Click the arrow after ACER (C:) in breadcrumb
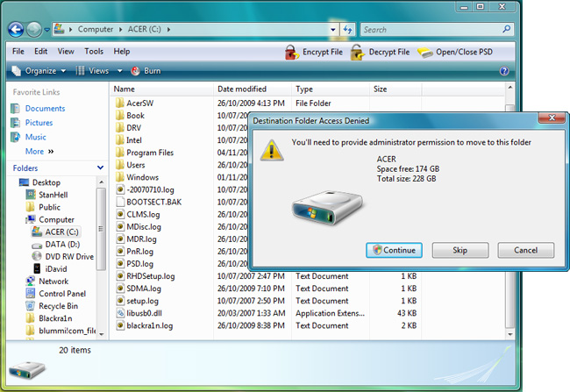 point(168,29)
